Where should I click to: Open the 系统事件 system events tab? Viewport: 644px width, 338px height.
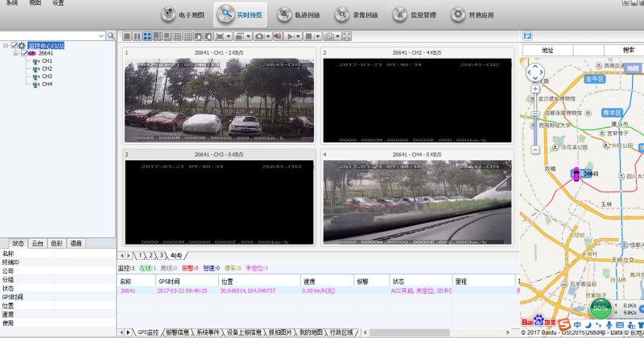point(208,332)
